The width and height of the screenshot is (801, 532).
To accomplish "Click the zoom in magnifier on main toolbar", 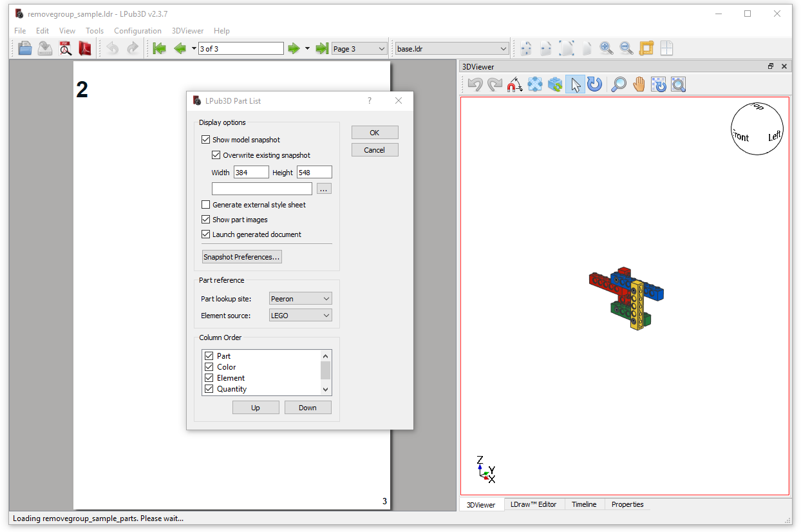I will pyautogui.click(x=605, y=48).
